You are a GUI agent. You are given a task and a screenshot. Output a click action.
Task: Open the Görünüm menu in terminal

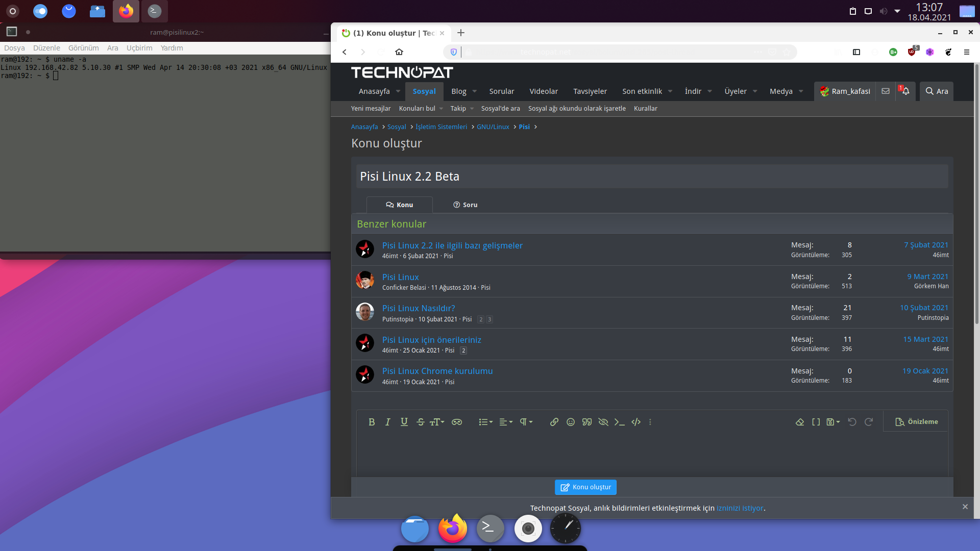point(83,48)
